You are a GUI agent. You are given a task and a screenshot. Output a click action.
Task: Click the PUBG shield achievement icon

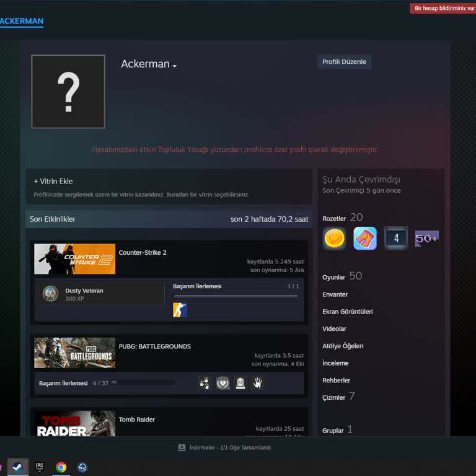(x=223, y=383)
